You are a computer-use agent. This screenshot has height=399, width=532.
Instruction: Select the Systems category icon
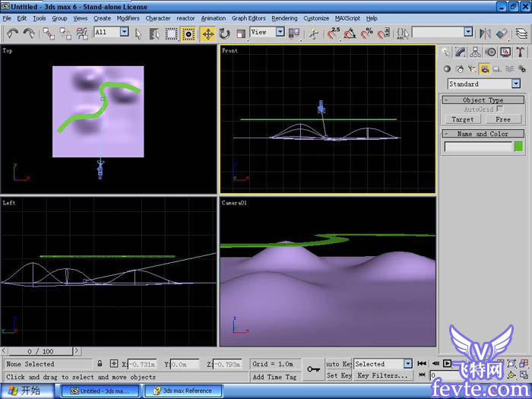[x=522, y=69]
